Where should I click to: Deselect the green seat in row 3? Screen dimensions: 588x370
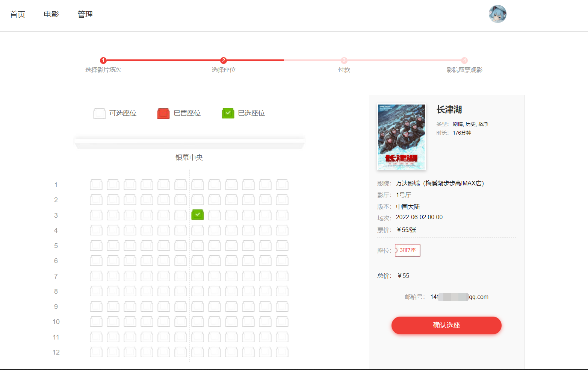point(197,215)
